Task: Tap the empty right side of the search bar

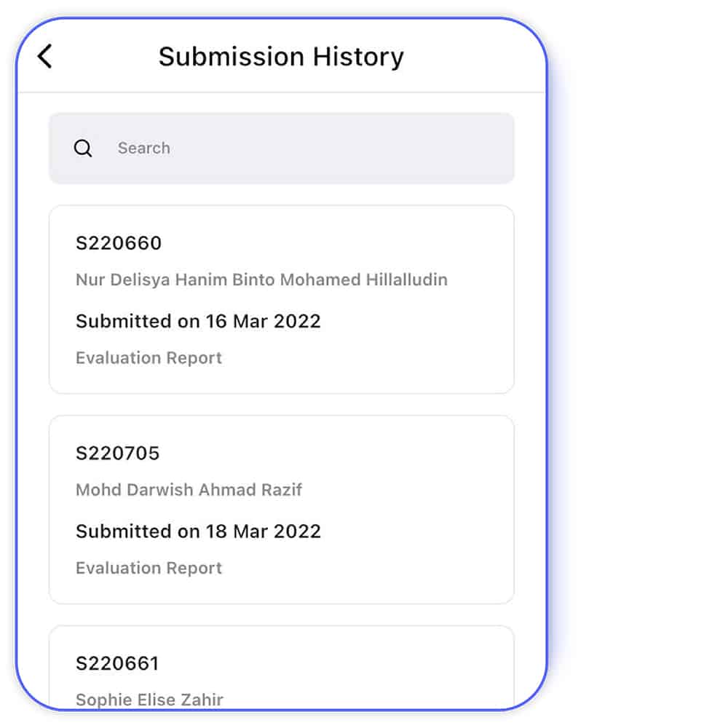Action: pyautogui.click(x=437, y=149)
